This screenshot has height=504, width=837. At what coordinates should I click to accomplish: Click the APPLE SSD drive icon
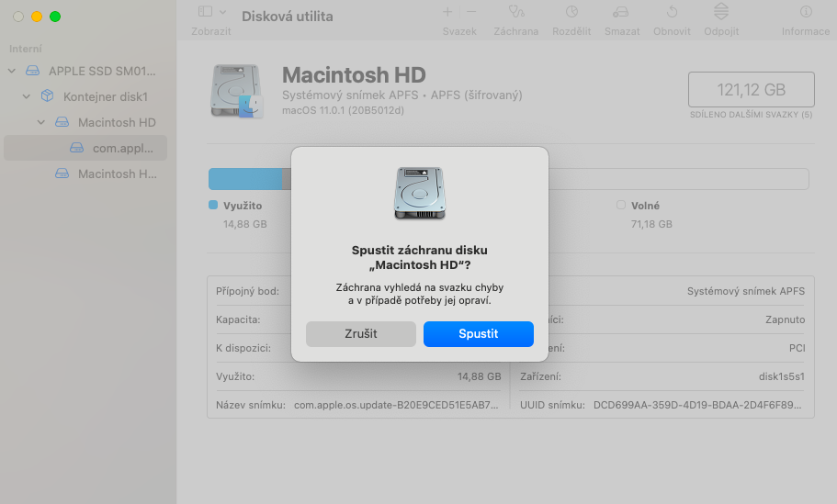pos(32,71)
